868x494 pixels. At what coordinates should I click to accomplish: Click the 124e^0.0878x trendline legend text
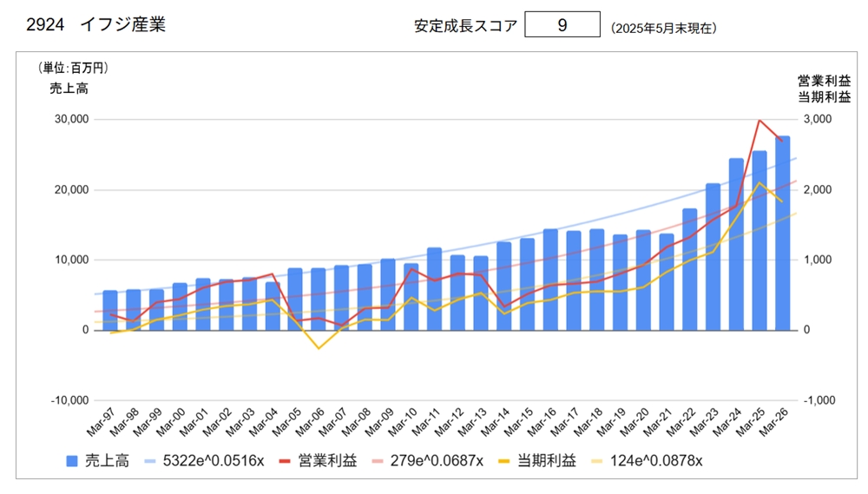pyautogui.click(x=656, y=461)
